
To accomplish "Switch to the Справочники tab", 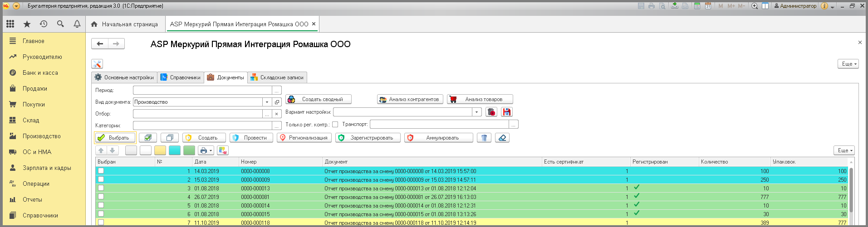I will pyautogui.click(x=181, y=77).
